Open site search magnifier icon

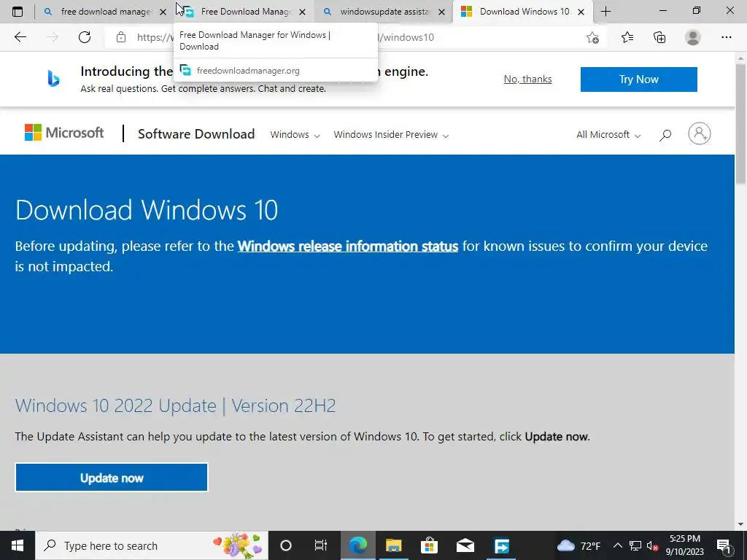pyautogui.click(x=665, y=135)
